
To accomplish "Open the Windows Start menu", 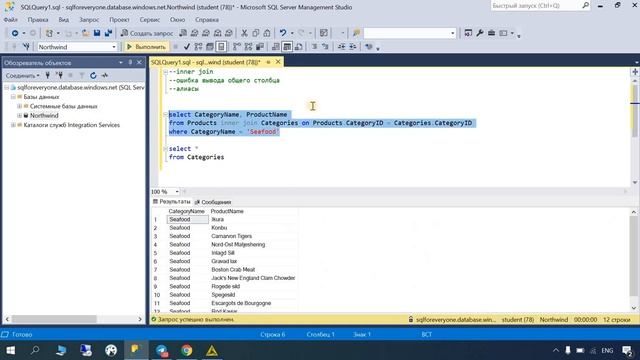I will tap(11, 350).
